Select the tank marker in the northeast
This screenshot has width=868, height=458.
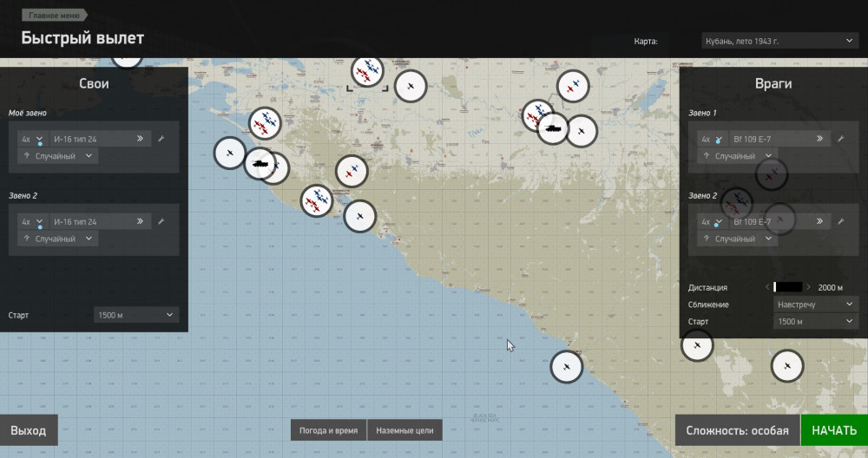(x=552, y=129)
